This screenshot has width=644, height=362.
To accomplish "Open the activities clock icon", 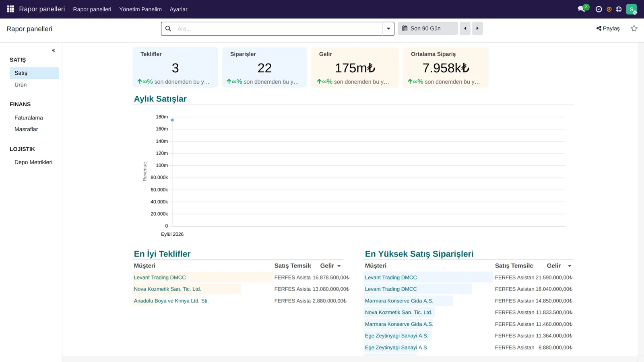I will [x=599, y=9].
